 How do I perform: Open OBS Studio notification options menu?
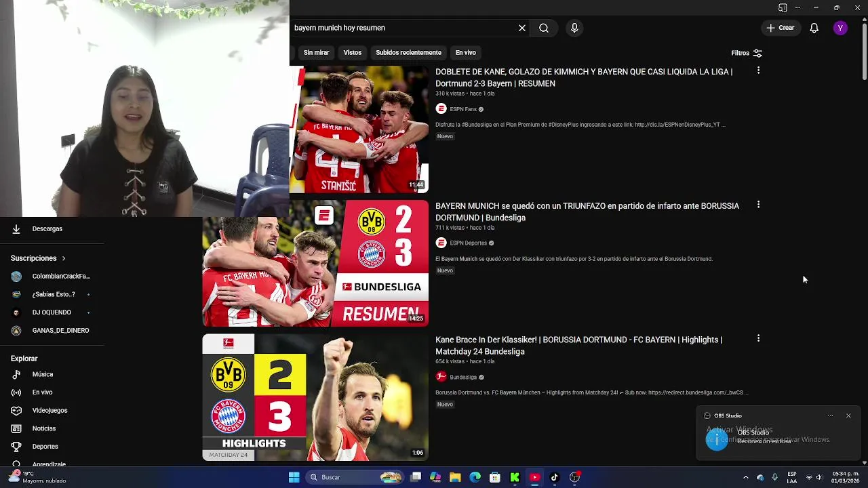830,415
